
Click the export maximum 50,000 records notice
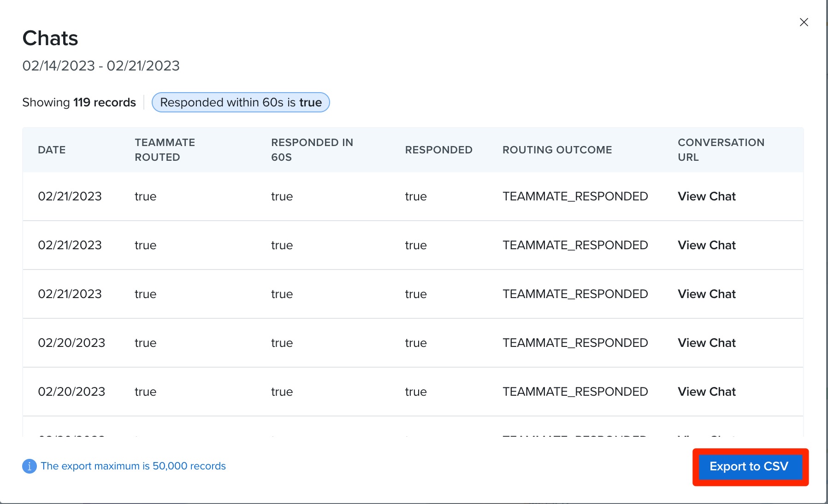133,466
